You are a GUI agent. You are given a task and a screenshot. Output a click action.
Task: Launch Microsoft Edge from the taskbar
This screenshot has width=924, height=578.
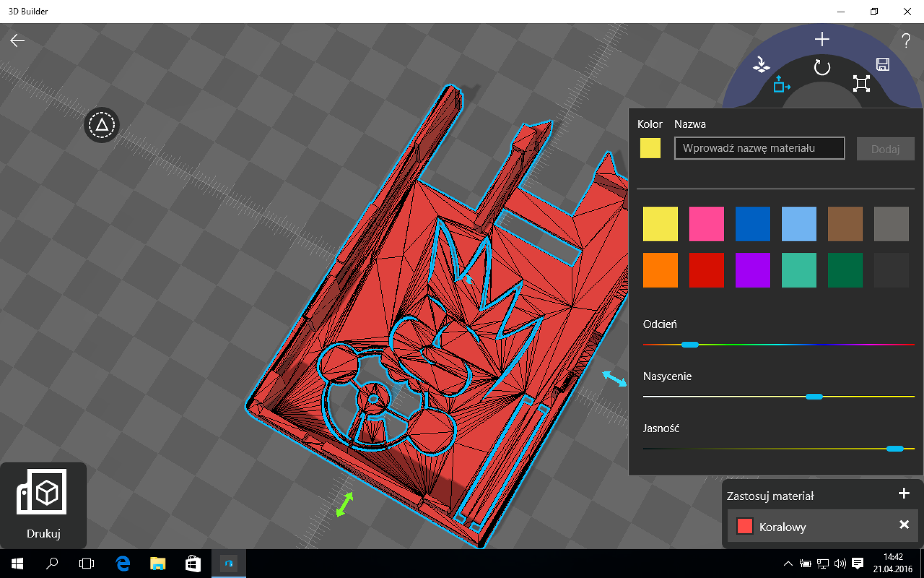click(x=123, y=564)
